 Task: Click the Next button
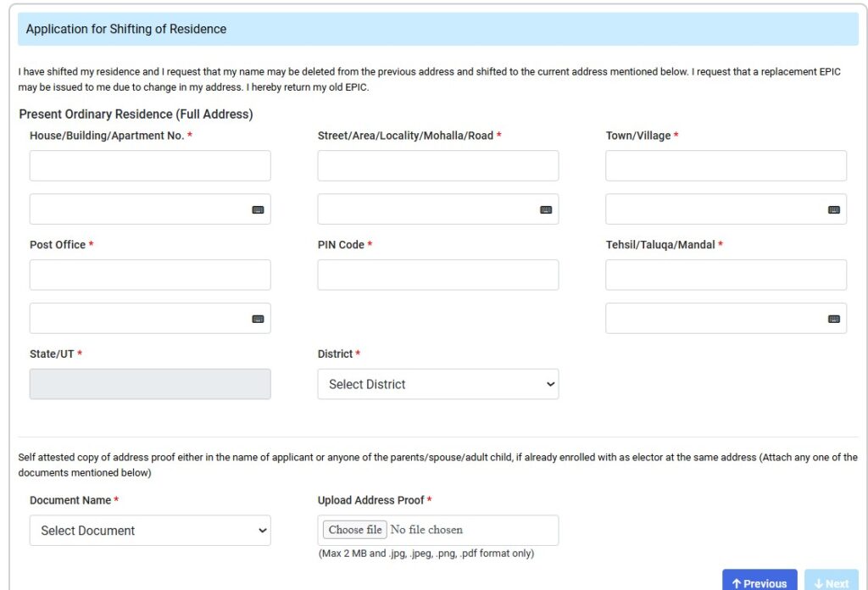point(830,581)
